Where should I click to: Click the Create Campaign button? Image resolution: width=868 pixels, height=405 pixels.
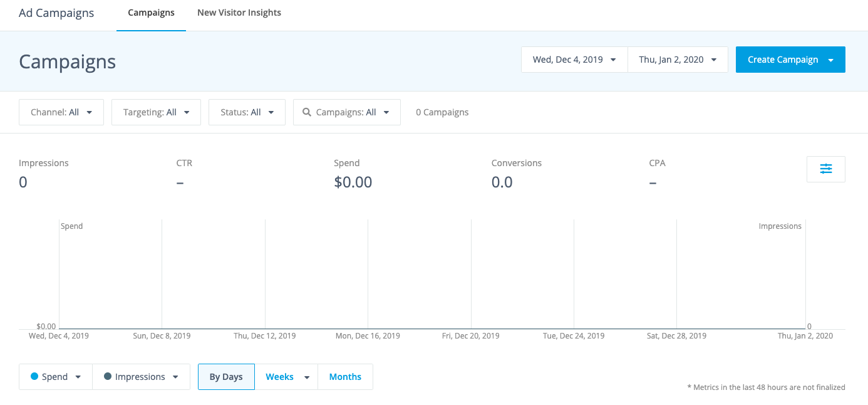(x=783, y=60)
